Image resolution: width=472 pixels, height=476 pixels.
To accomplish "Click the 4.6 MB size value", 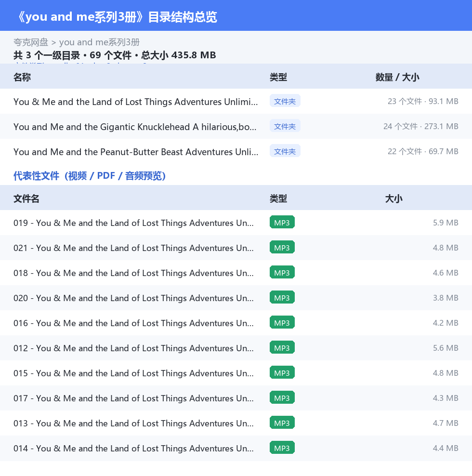I will point(446,273).
